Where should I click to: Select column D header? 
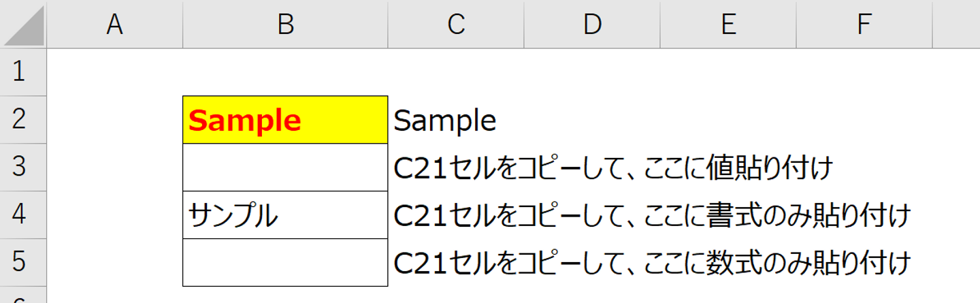[x=592, y=24]
